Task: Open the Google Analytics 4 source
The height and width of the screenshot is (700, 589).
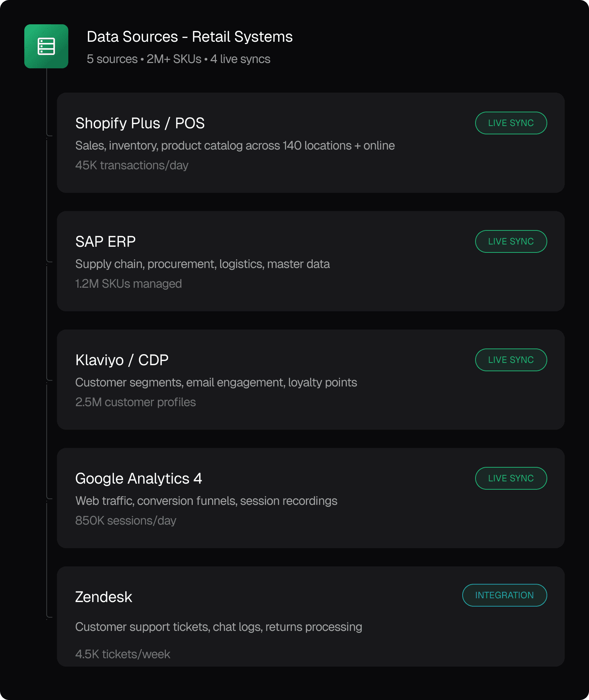Action: 139,479
